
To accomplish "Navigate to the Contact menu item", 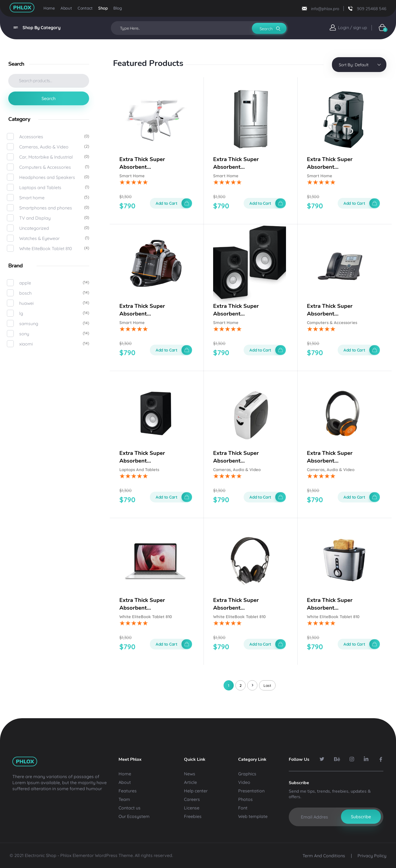I will [85, 8].
